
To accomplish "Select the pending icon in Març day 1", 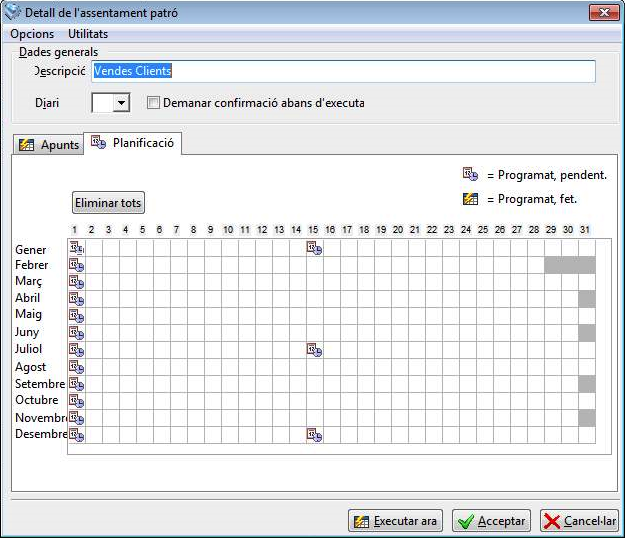I will [77, 282].
